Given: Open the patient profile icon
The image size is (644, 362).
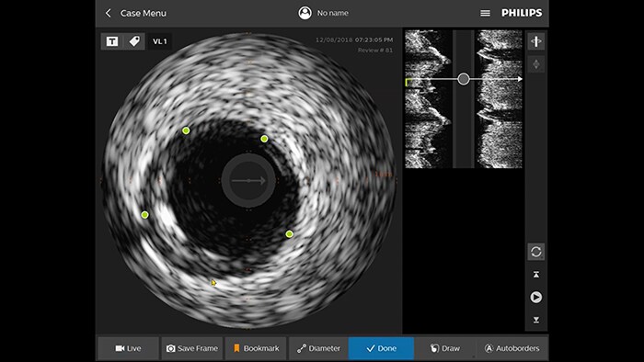Looking at the screenshot, I should pos(305,13).
